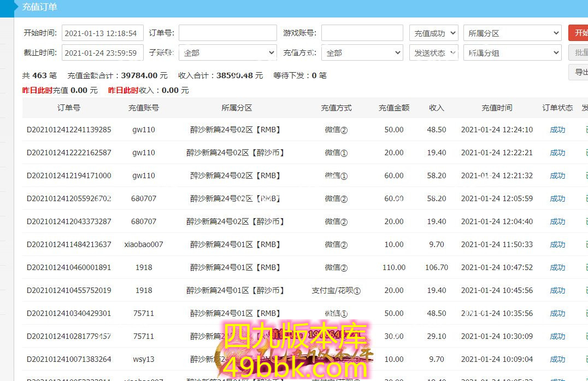Click 成功 status for order D2021012410460001891
The width and height of the screenshot is (588, 381).
557,268
